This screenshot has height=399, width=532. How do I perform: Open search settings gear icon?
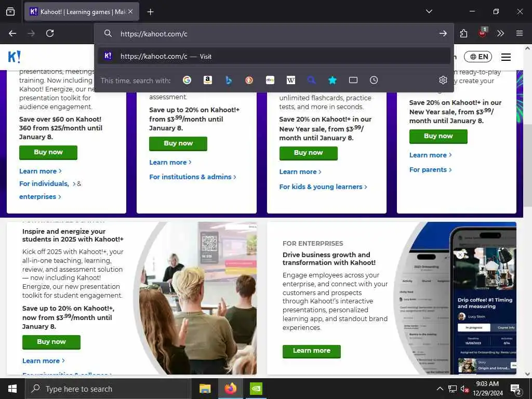tap(443, 80)
